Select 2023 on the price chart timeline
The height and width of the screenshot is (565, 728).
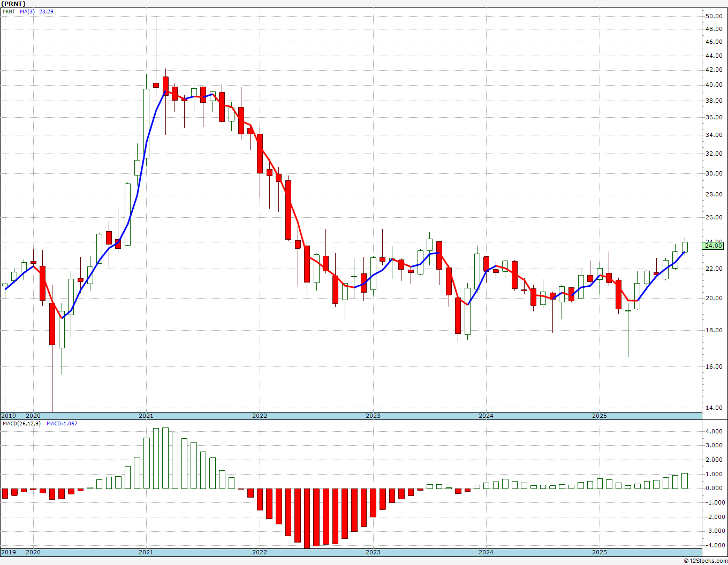pyautogui.click(x=373, y=416)
